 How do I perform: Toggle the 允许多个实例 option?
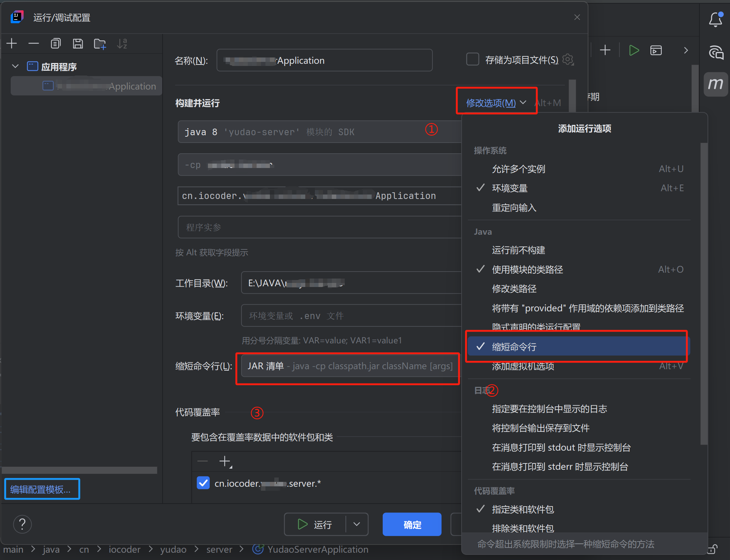click(518, 169)
